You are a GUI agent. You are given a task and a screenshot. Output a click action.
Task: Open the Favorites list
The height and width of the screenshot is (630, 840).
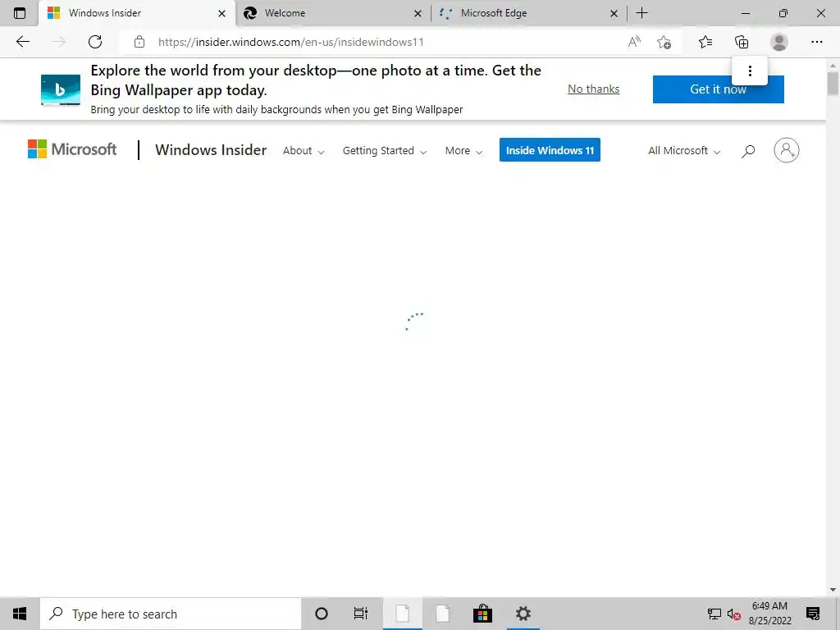tap(705, 42)
